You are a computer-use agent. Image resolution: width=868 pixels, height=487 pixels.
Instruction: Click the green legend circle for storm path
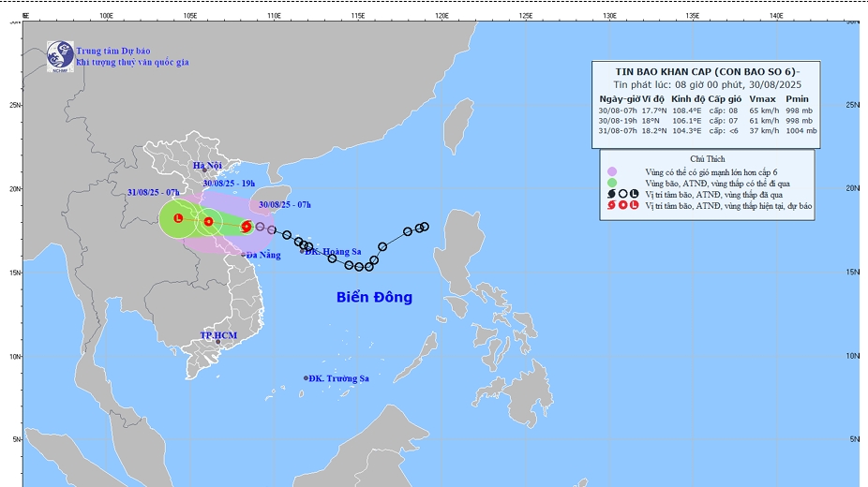pos(612,183)
